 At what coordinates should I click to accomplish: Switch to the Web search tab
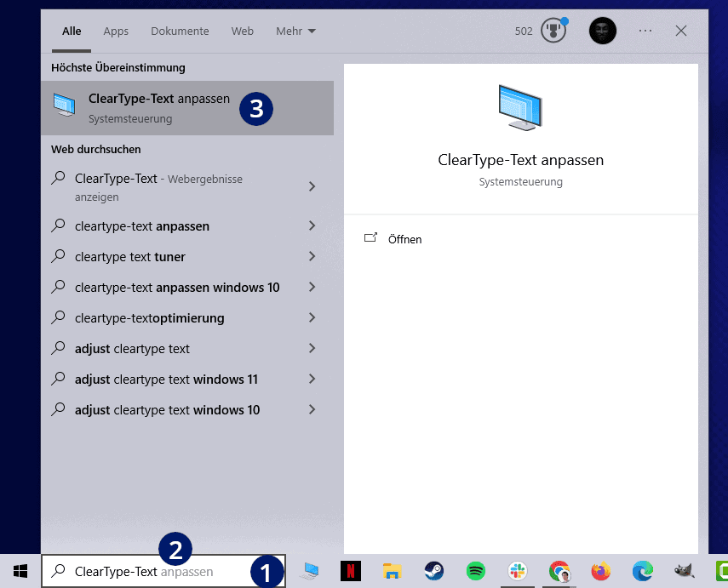click(243, 31)
